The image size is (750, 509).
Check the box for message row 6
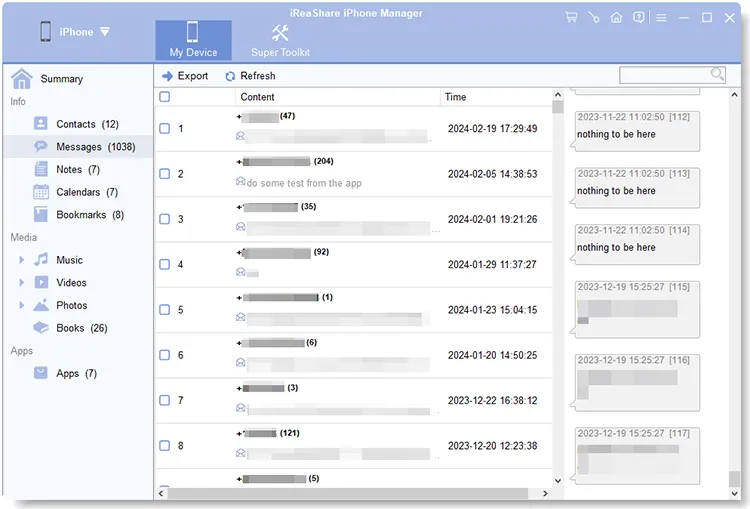(x=165, y=355)
